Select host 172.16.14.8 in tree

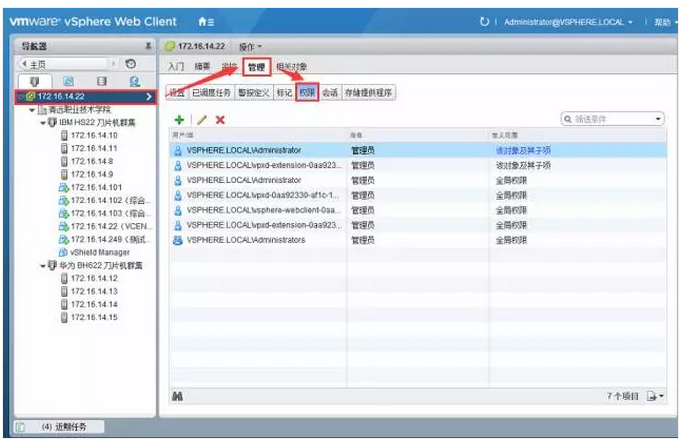tap(92, 162)
